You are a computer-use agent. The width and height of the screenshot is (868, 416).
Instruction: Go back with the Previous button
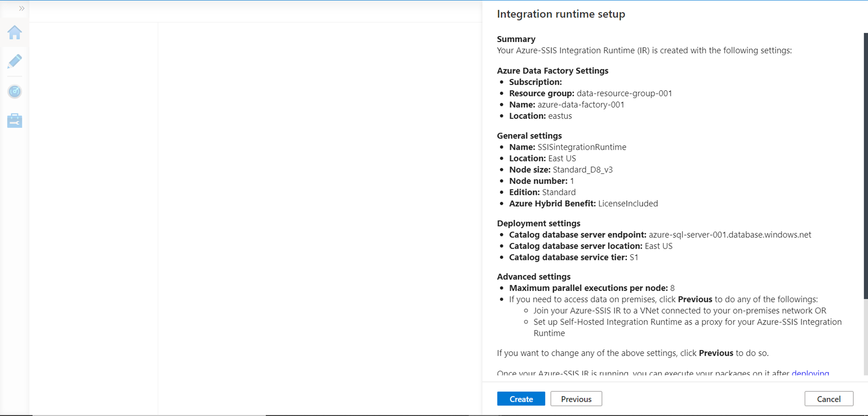[576, 399]
